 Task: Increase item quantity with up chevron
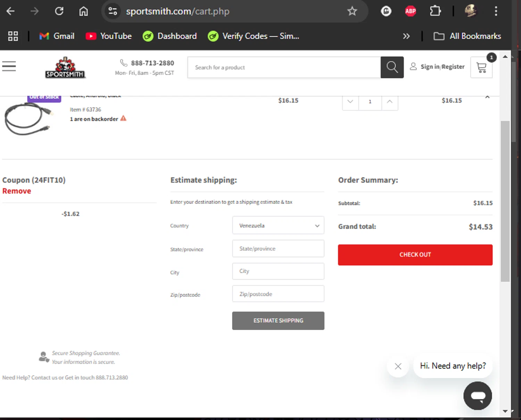(390, 101)
